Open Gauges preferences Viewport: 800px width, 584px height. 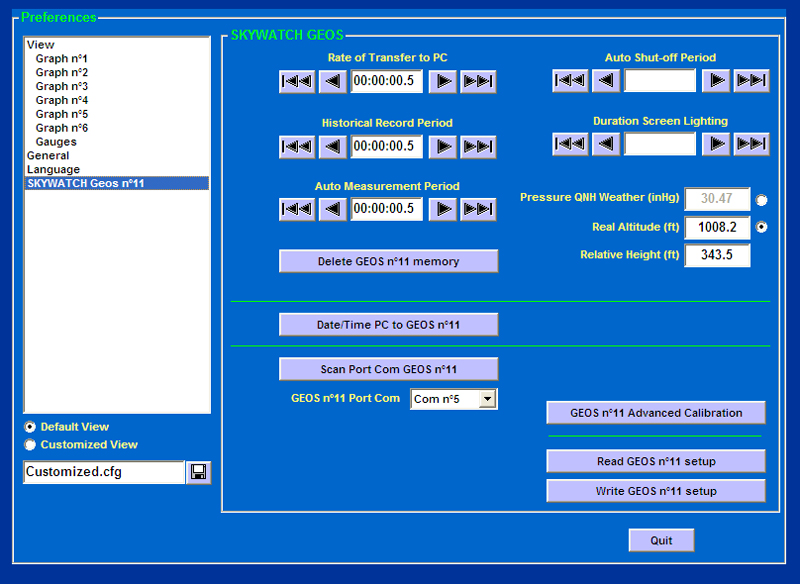(56, 142)
